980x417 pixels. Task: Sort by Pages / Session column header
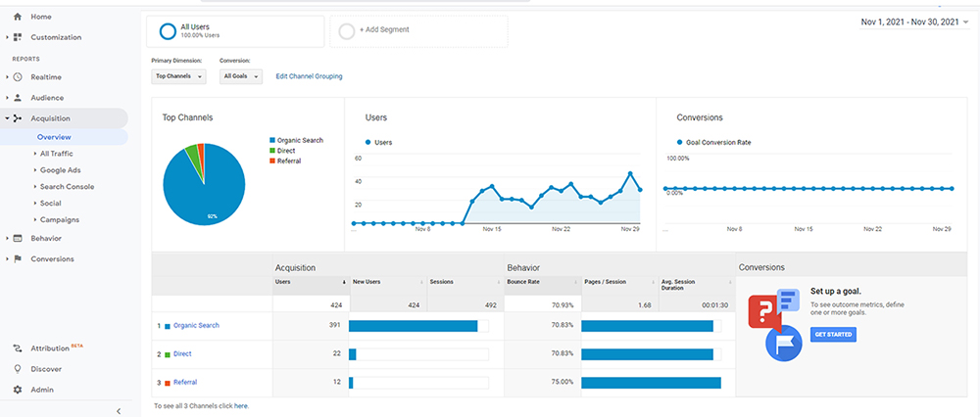(x=620, y=285)
